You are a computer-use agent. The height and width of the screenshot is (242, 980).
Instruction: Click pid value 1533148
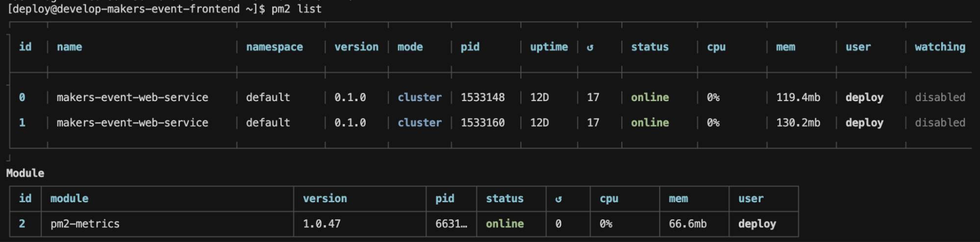point(482,98)
